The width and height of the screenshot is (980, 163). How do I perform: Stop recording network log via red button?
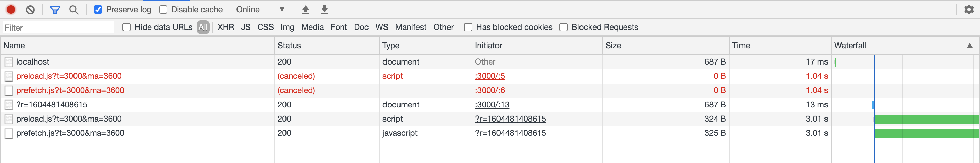point(11,10)
